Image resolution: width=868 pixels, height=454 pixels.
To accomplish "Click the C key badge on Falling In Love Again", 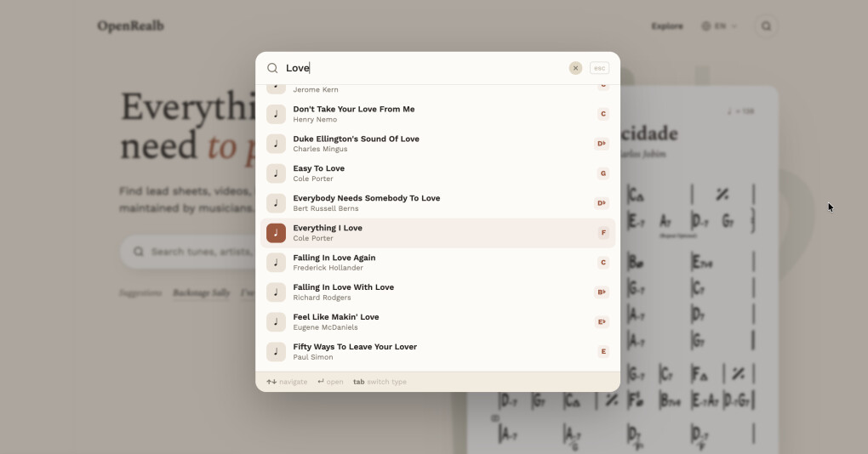I will click(x=603, y=263).
